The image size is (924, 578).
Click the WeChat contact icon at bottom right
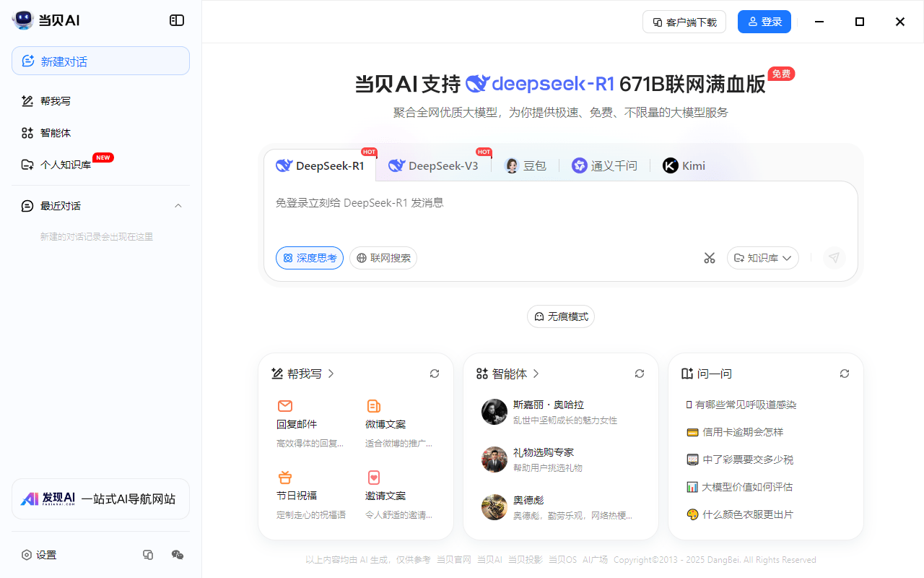pyautogui.click(x=177, y=554)
